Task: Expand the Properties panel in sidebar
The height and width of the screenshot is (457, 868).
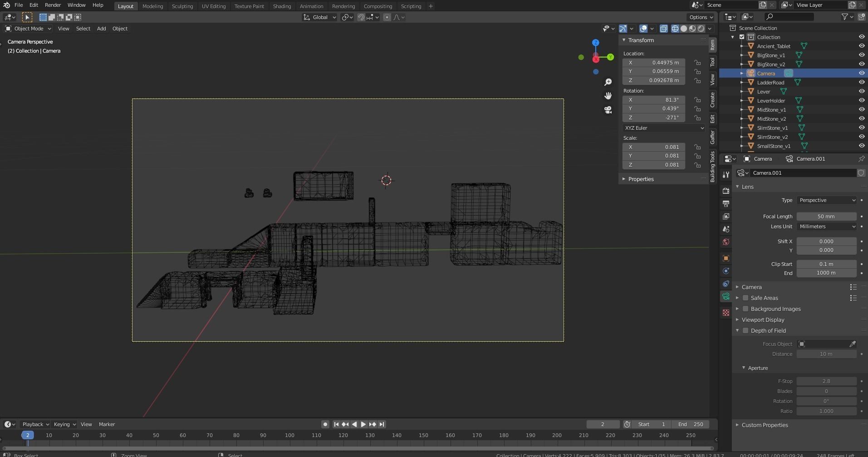Action: [x=641, y=179]
